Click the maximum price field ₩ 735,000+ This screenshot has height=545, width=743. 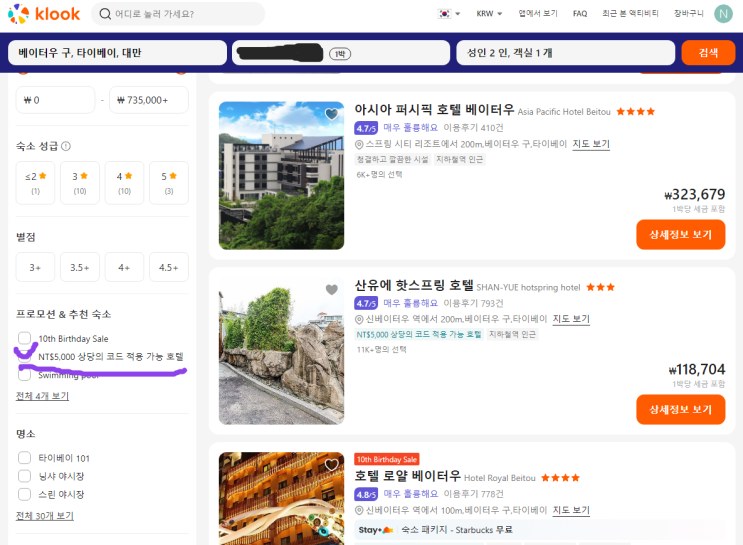coord(149,100)
